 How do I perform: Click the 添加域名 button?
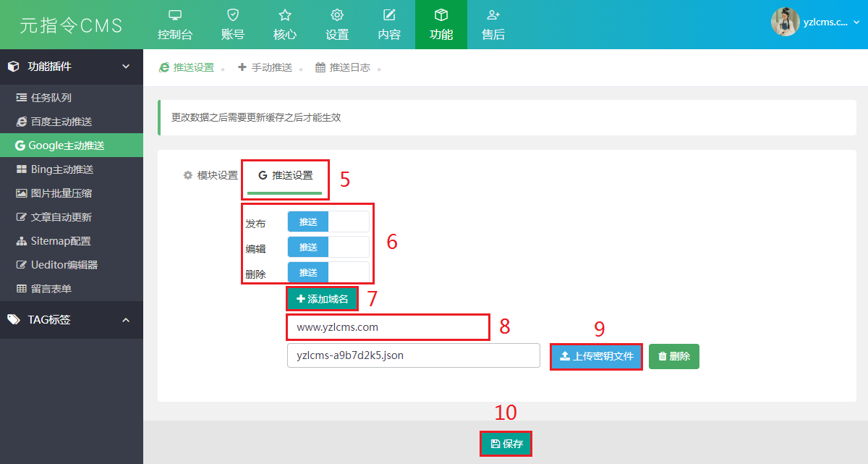pos(323,298)
